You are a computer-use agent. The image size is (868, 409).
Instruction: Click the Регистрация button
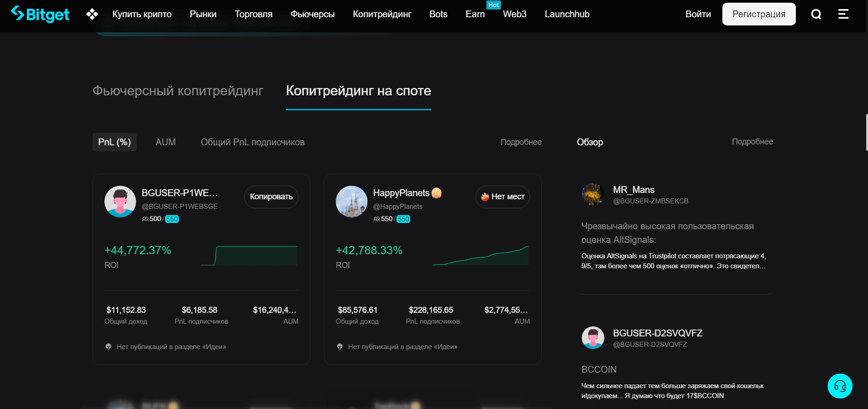pyautogui.click(x=759, y=14)
